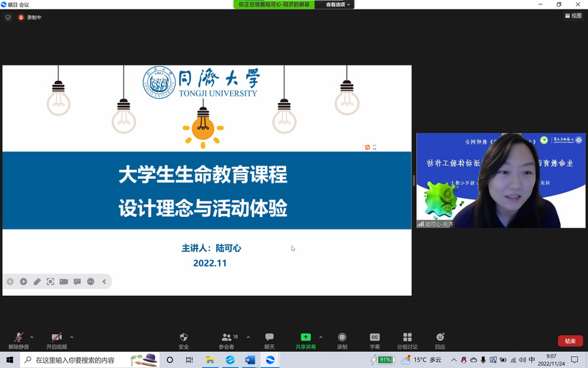Click the screen focus frame icon in slide toolbar
This screenshot has width=588, height=368.
(x=50, y=281)
